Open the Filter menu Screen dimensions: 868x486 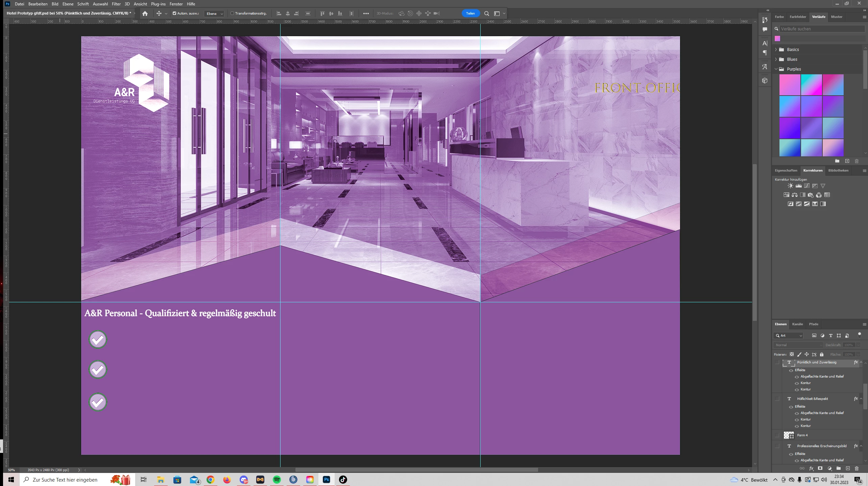(x=116, y=4)
